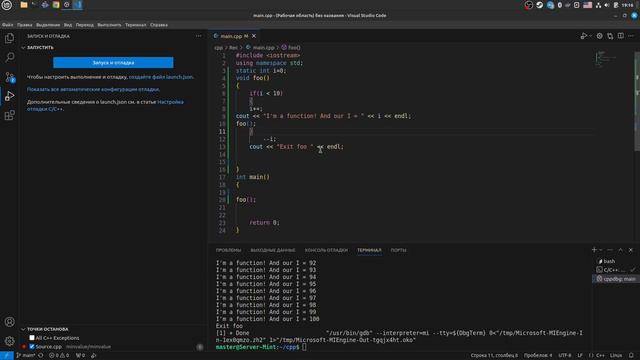
Task: Open the Выделение menu
Action: pyautogui.click(x=48, y=25)
